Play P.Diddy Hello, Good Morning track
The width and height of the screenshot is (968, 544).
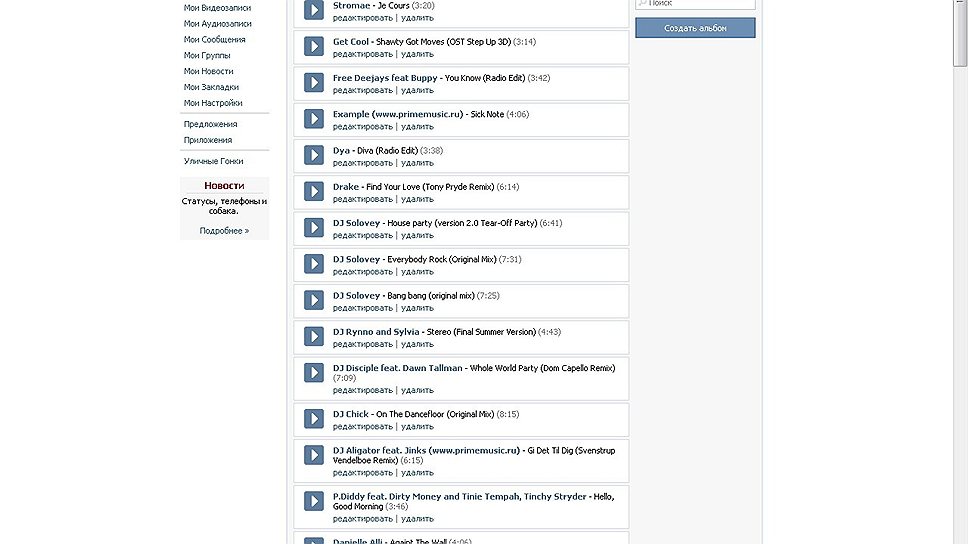pyautogui.click(x=314, y=507)
